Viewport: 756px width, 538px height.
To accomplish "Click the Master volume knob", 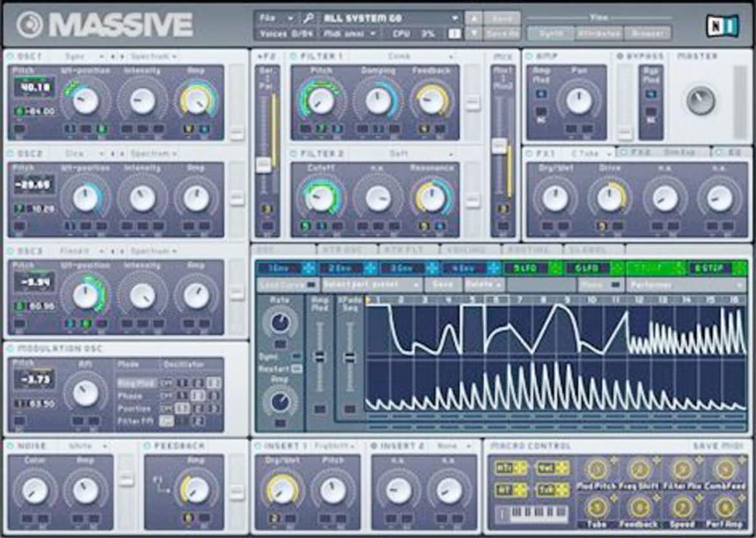I will pyautogui.click(x=700, y=100).
